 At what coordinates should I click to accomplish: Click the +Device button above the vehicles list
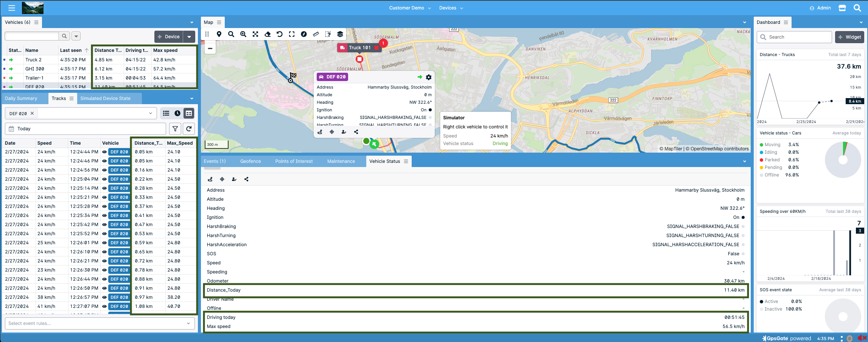(x=169, y=36)
